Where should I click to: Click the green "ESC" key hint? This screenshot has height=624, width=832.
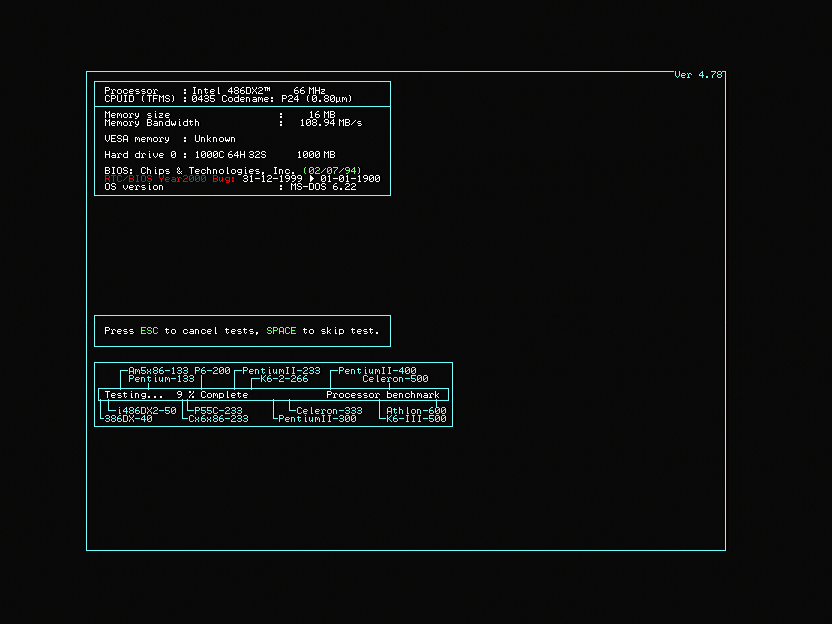pos(149,331)
